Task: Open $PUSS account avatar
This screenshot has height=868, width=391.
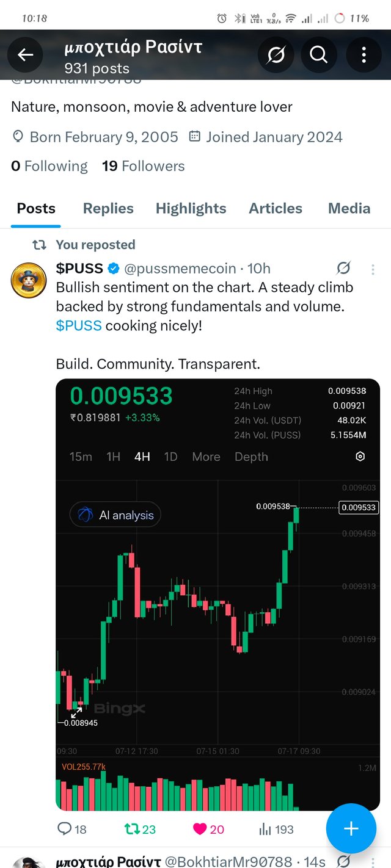Action: pos(29,281)
